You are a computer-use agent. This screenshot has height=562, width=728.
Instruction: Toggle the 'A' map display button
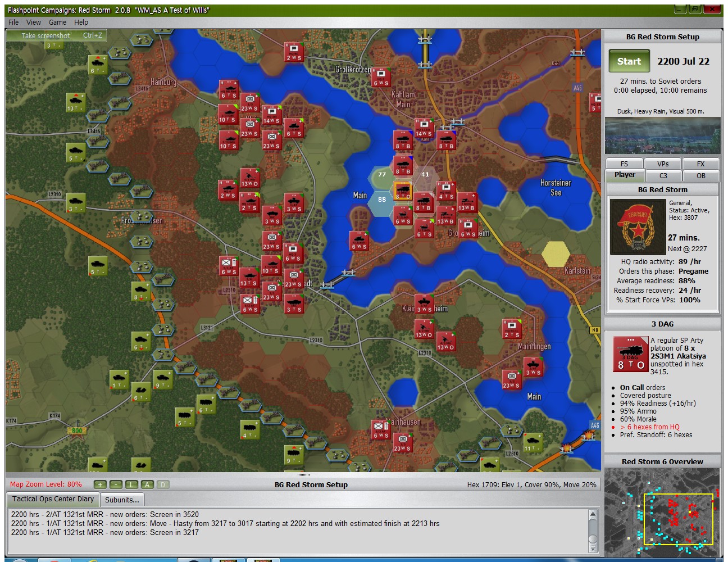(147, 484)
